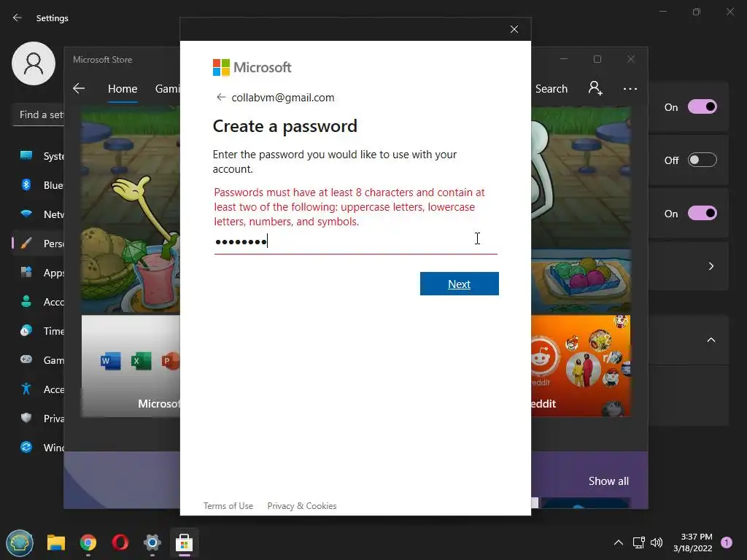Open Personalization settings category
This screenshot has height=560, width=747.
click(39, 244)
